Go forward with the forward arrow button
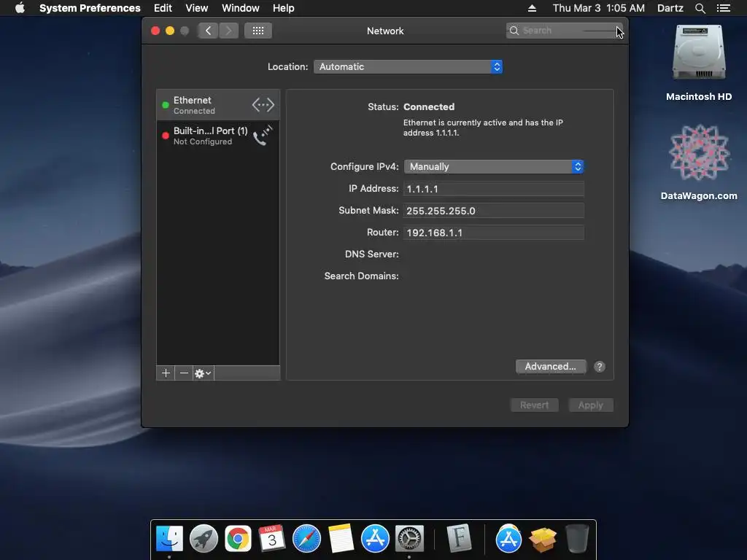Image resolution: width=747 pixels, height=560 pixels. click(228, 31)
